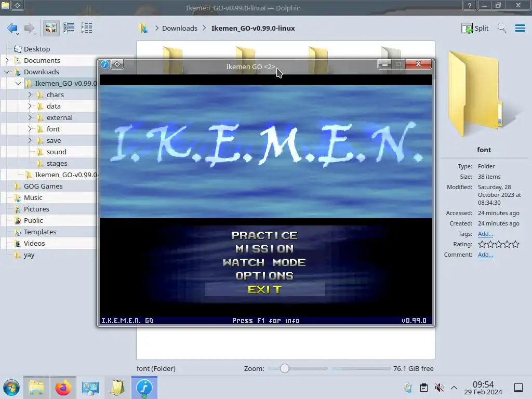Open the weather tray icon
Screen dimensions: 532x399
408,388
